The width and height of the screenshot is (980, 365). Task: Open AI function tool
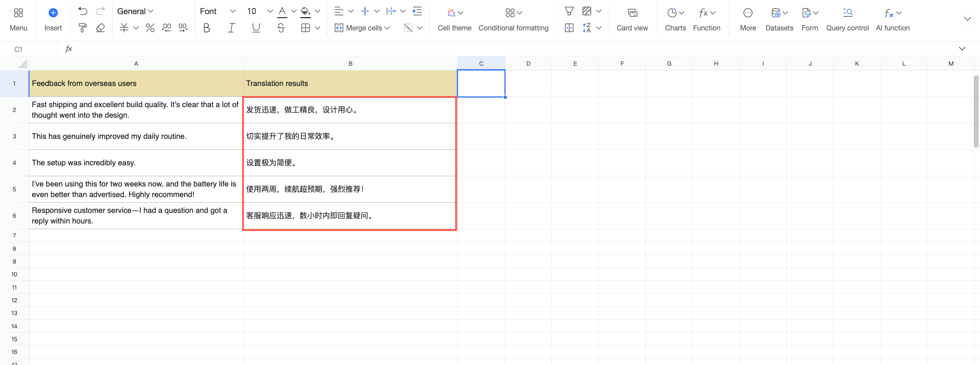point(893,20)
